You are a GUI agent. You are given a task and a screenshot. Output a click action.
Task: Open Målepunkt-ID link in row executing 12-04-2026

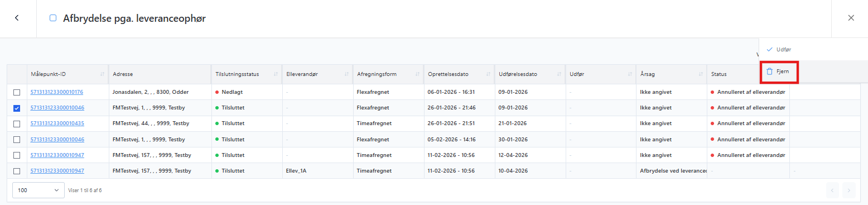coord(57,155)
